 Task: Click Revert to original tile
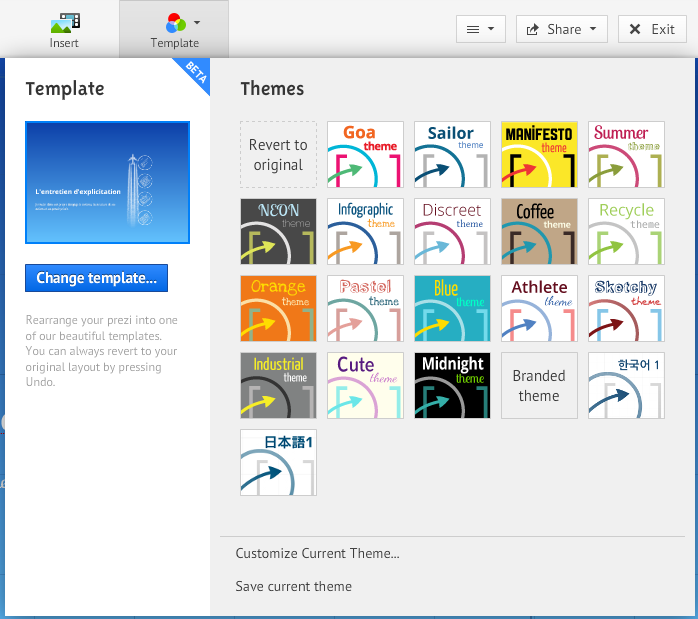pyautogui.click(x=278, y=155)
